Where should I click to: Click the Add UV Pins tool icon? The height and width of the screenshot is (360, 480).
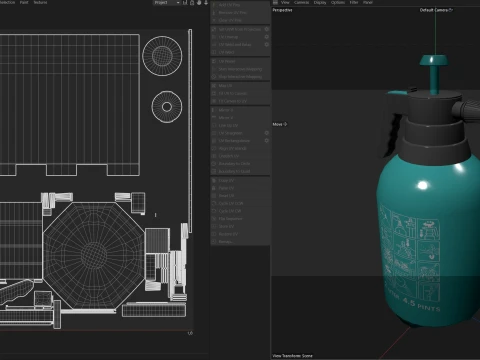pyautogui.click(x=214, y=5)
